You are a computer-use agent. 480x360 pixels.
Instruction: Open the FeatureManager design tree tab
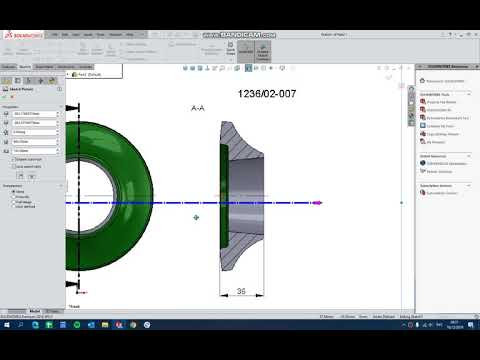coord(6,81)
